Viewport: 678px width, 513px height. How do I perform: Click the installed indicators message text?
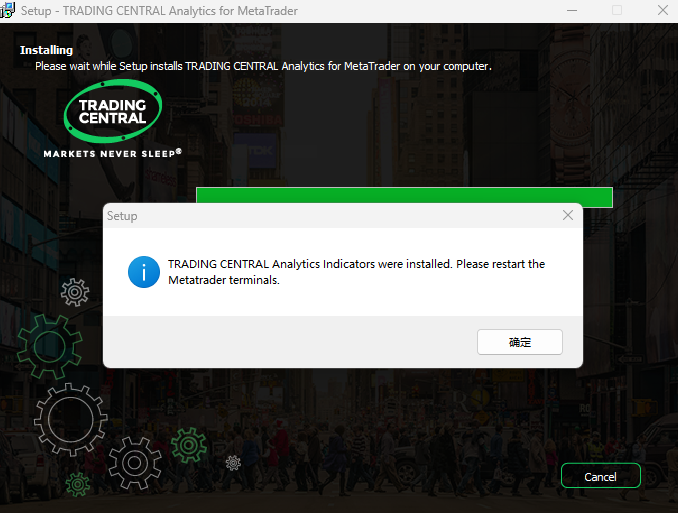pos(356,272)
